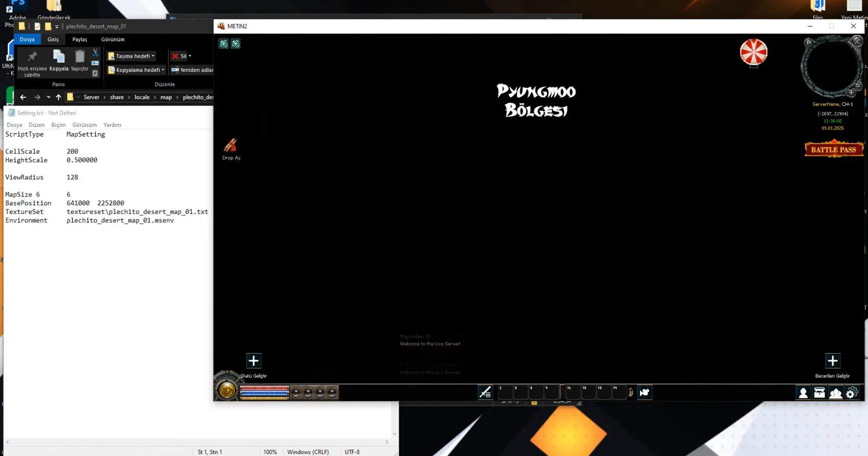The image size is (868, 456).
Task: Click map in the breadcrumb path
Action: [166, 97]
